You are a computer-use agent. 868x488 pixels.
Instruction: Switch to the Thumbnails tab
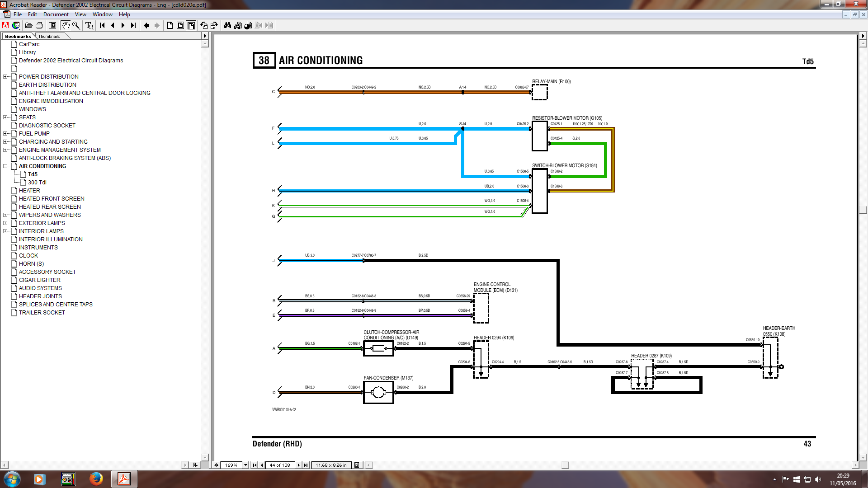click(x=49, y=36)
